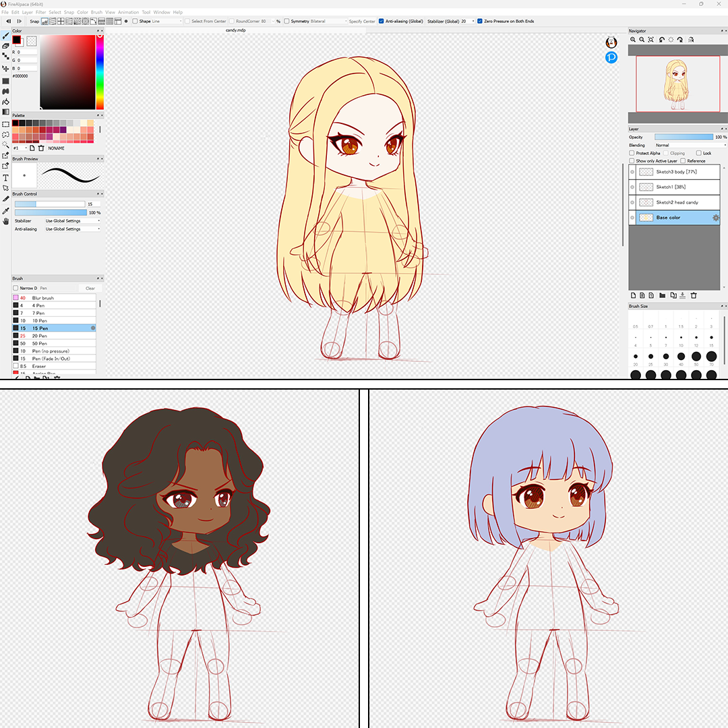Activate the Lasso select tool
Image resolution: width=728 pixels, height=728 pixels.
tap(5, 135)
